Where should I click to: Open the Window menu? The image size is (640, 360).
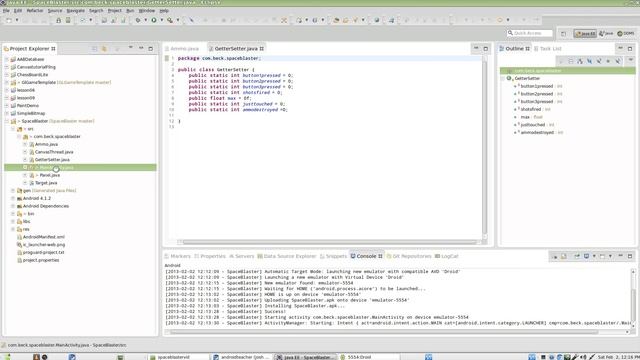147,10
